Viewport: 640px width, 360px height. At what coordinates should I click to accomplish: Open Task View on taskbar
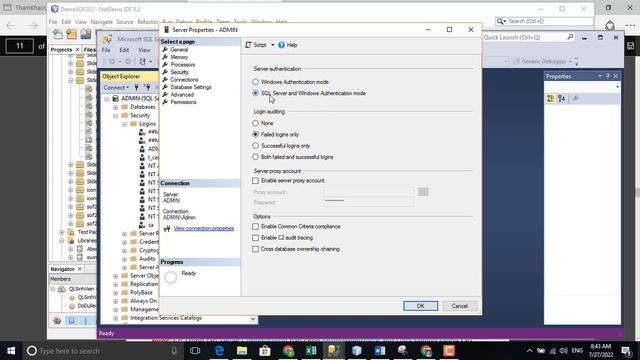[x=195, y=351]
